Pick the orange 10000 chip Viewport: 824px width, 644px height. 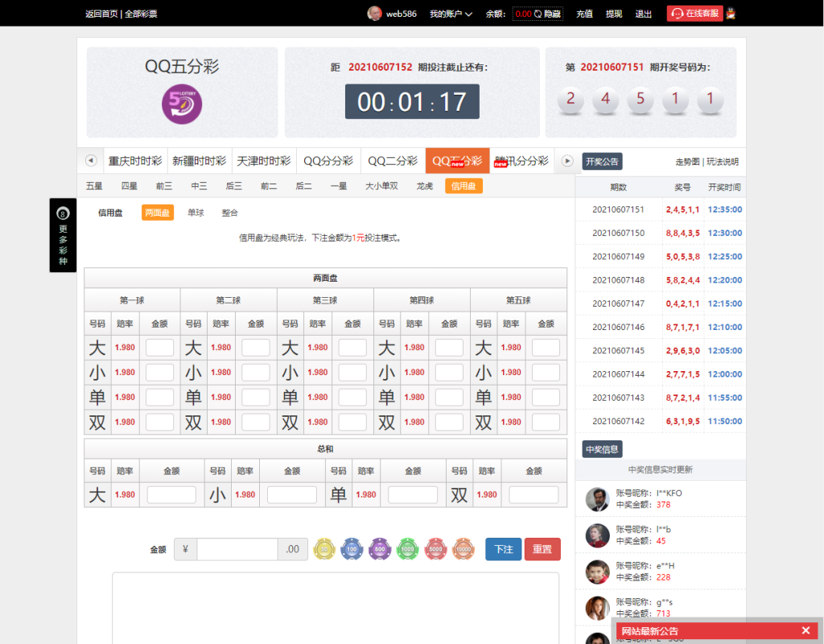click(463, 549)
